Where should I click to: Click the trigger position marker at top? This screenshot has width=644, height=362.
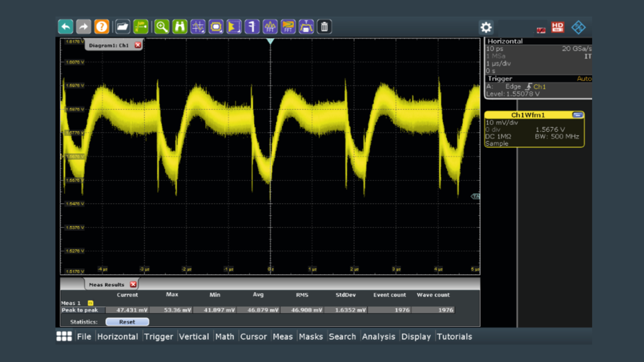click(x=270, y=41)
